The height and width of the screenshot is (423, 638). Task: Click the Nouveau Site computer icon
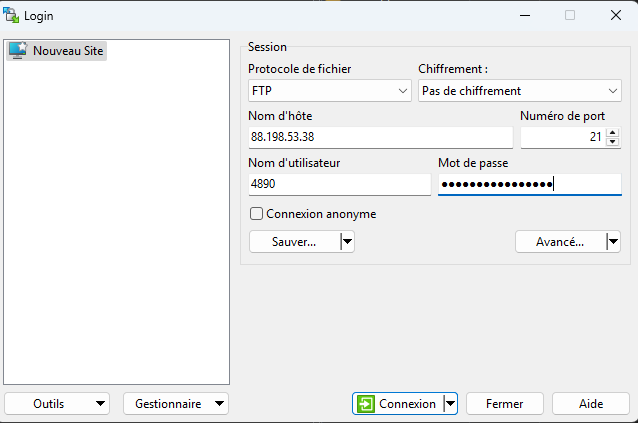(17, 50)
